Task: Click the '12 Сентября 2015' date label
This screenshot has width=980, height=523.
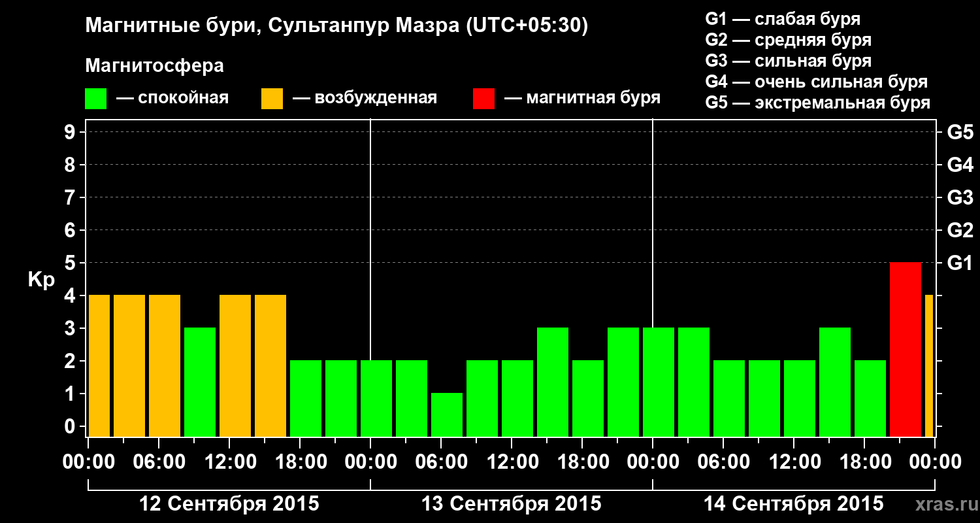Action: pos(229,504)
